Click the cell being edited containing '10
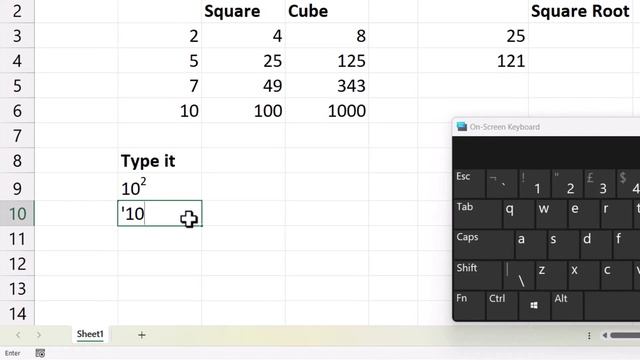The height and width of the screenshot is (360, 640). point(160,213)
